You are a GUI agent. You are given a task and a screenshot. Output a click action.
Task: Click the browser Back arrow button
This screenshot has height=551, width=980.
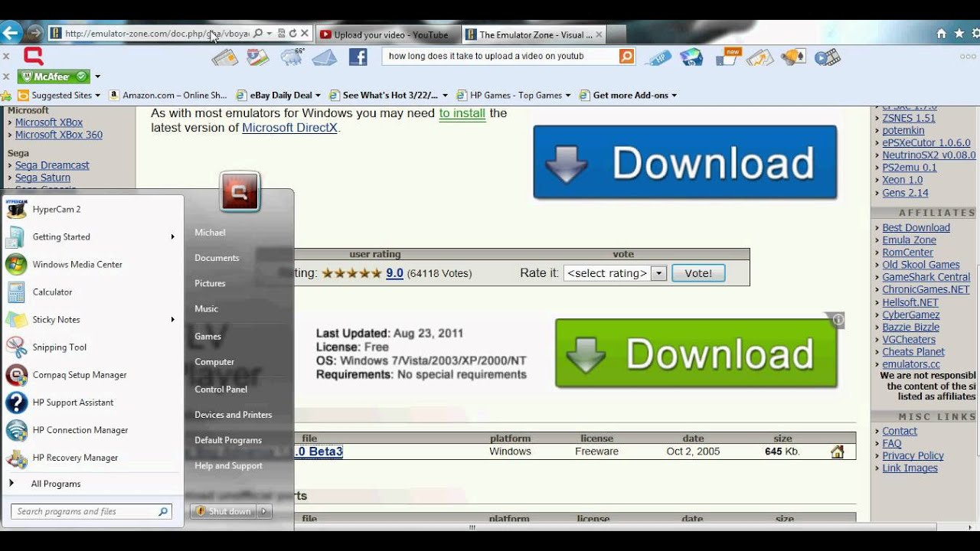(11, 33)
